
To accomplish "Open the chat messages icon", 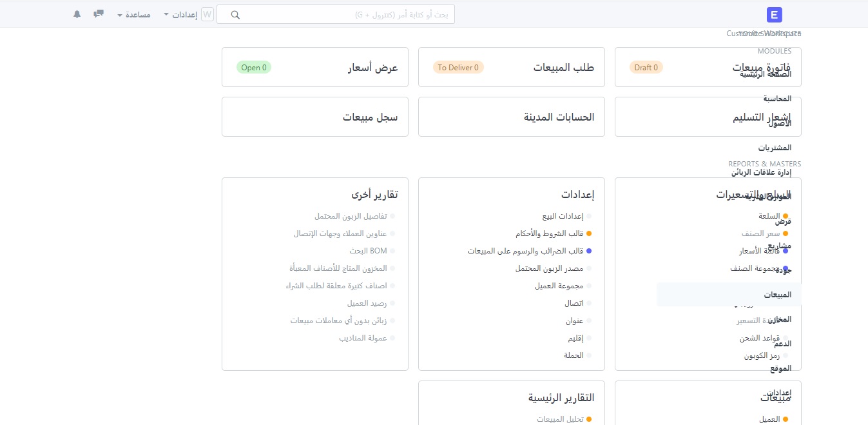I will point(98,14).
